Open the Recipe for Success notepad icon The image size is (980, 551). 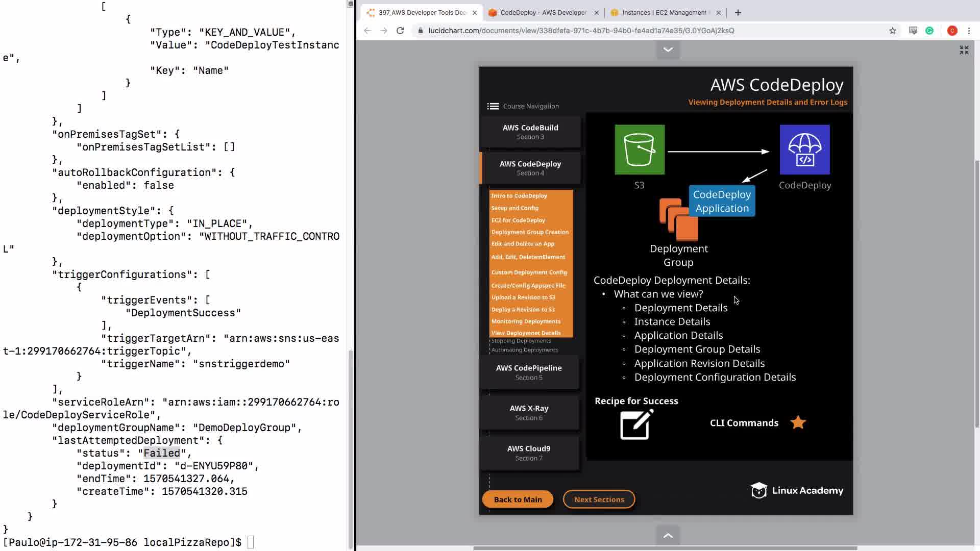point(635,424)
